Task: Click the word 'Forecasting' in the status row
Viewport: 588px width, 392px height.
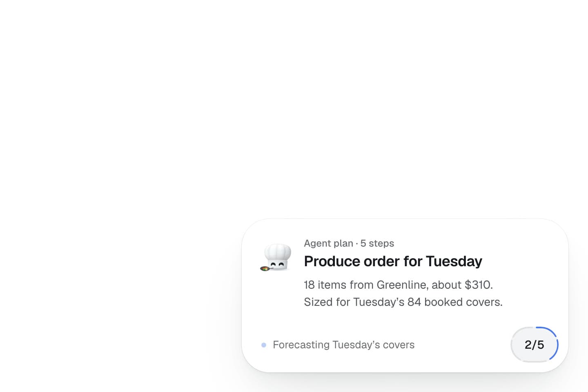Action: (301, 345)
